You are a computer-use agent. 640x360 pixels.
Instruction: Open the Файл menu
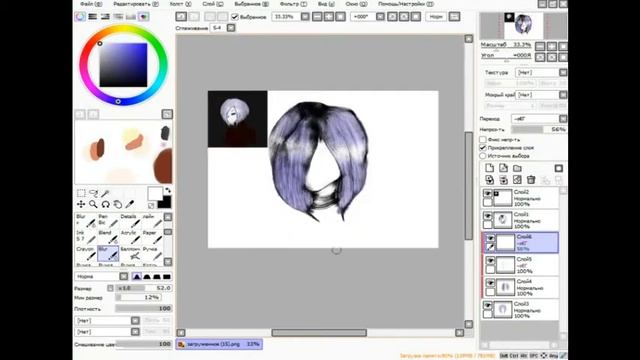[91, 4]
